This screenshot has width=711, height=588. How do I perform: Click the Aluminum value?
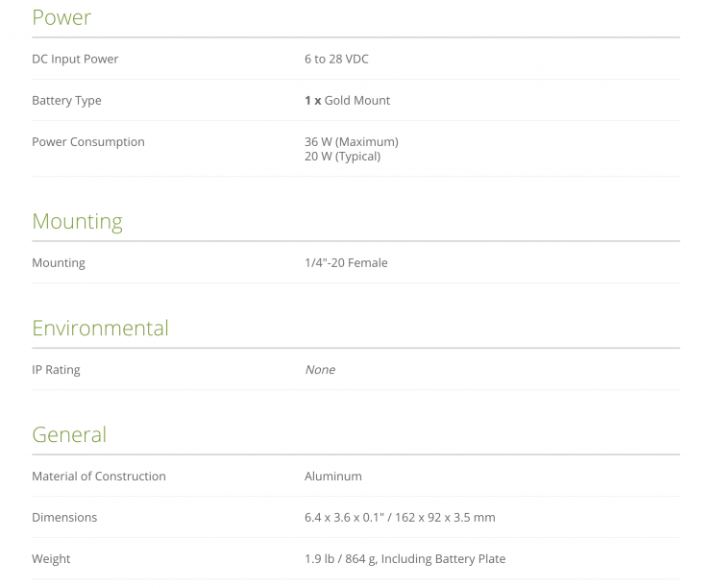[x=333, y=477]
